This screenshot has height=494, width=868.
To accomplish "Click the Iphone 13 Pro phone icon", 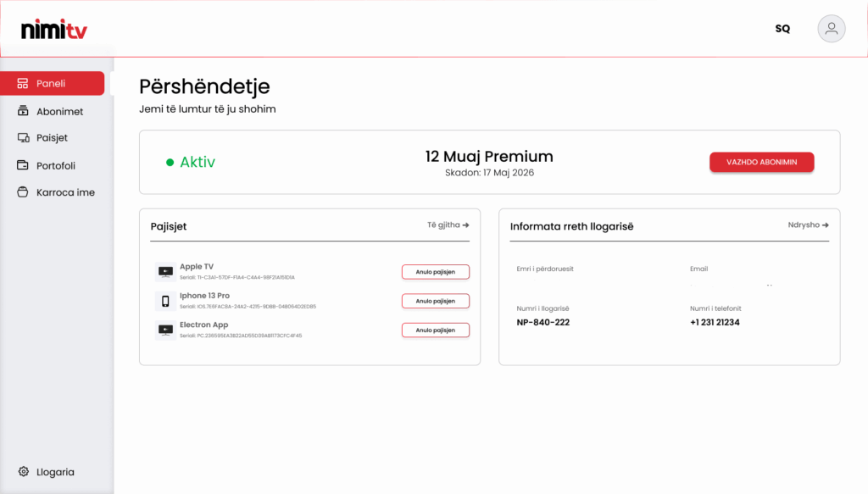I will [x=165, y=301].
